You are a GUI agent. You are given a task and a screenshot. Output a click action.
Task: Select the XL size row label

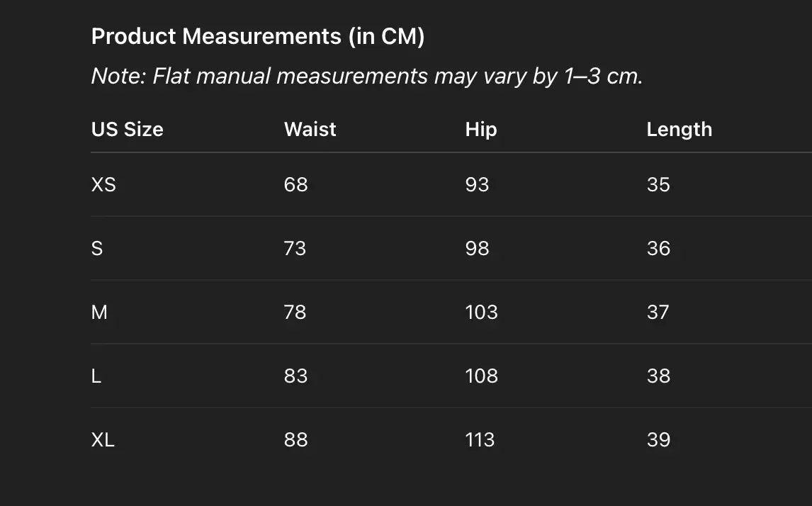103,440
